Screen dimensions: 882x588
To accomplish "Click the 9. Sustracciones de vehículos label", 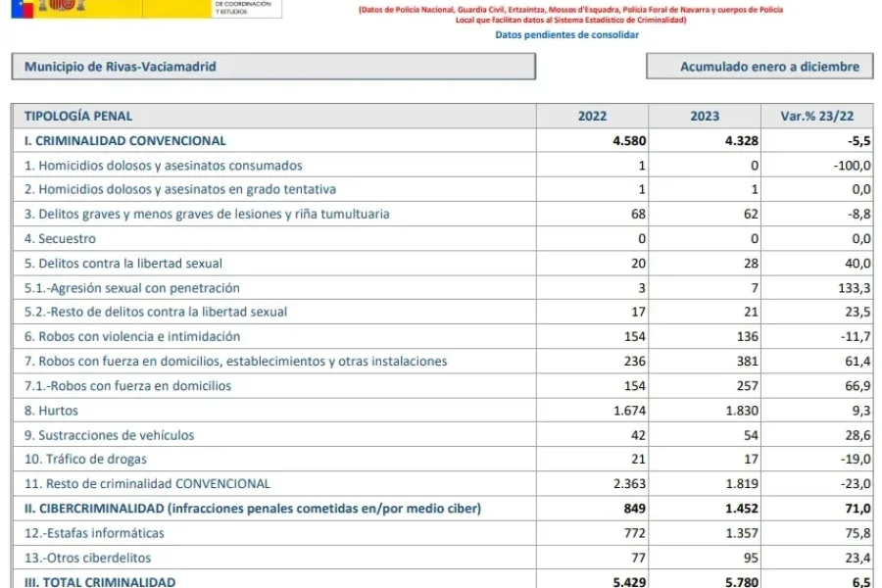I will 109,435.
